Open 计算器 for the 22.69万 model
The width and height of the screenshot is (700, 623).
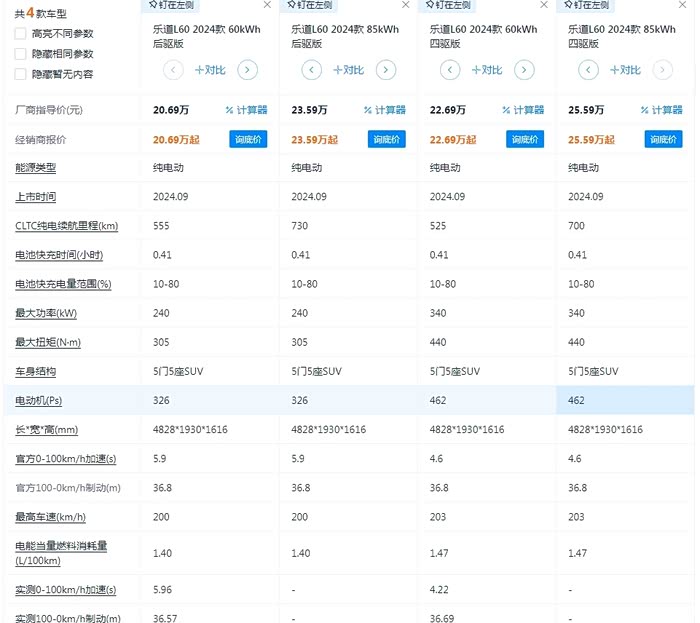click(523, 110)
